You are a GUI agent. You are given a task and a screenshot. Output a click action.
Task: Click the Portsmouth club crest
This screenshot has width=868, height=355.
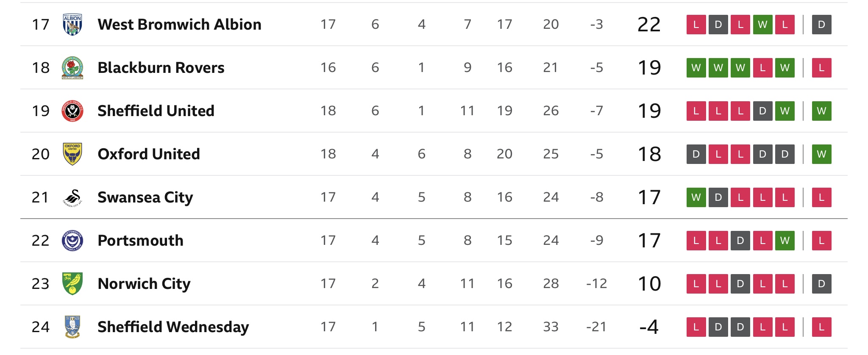pyautogui.click(x=72, y=241)
